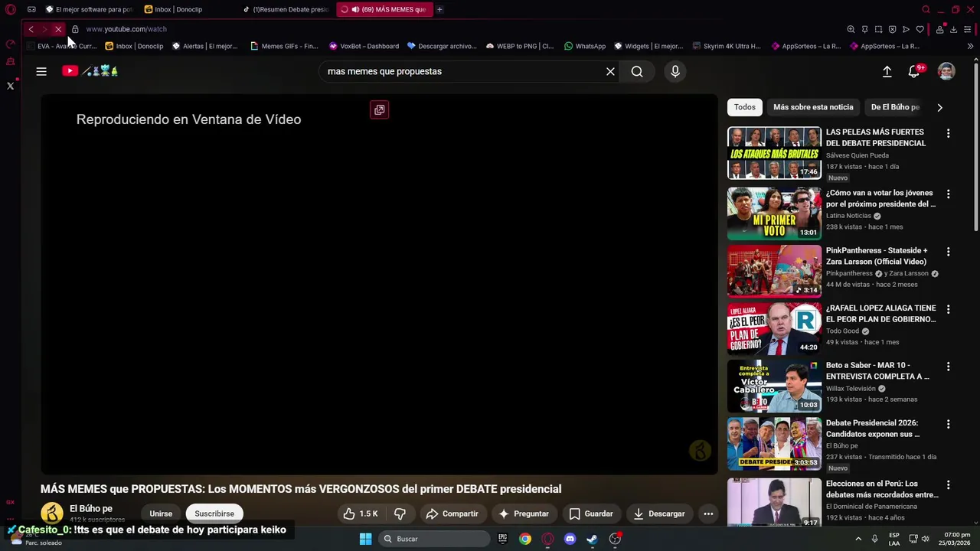Screen dimensions: 980x551
Task: Open options for Beto a Saber video
Action: click(x=948, y=367)
